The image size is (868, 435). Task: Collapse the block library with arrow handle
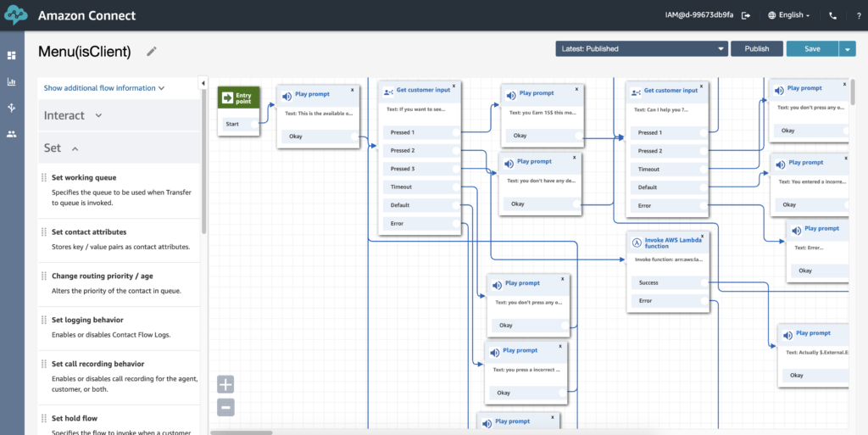[203, 83]
